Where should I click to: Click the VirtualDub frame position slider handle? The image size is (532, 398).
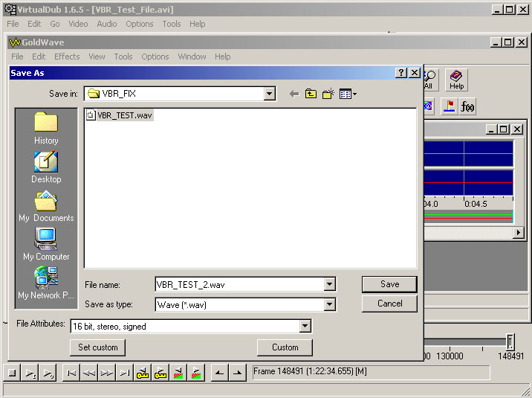coord(510,342)
